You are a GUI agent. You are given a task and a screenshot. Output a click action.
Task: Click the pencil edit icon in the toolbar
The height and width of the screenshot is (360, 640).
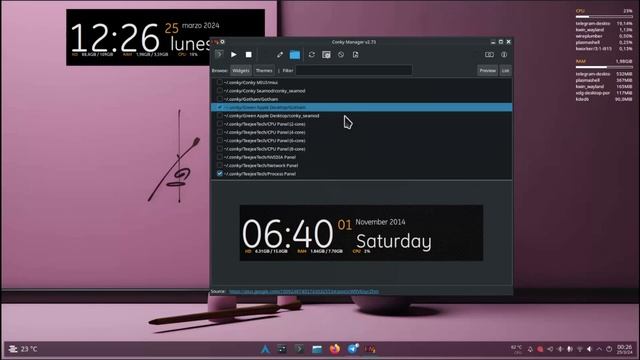click(280, 55)
